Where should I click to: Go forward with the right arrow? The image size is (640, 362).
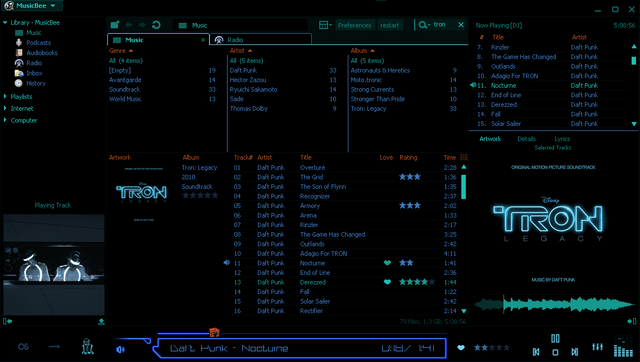point(142,25)
